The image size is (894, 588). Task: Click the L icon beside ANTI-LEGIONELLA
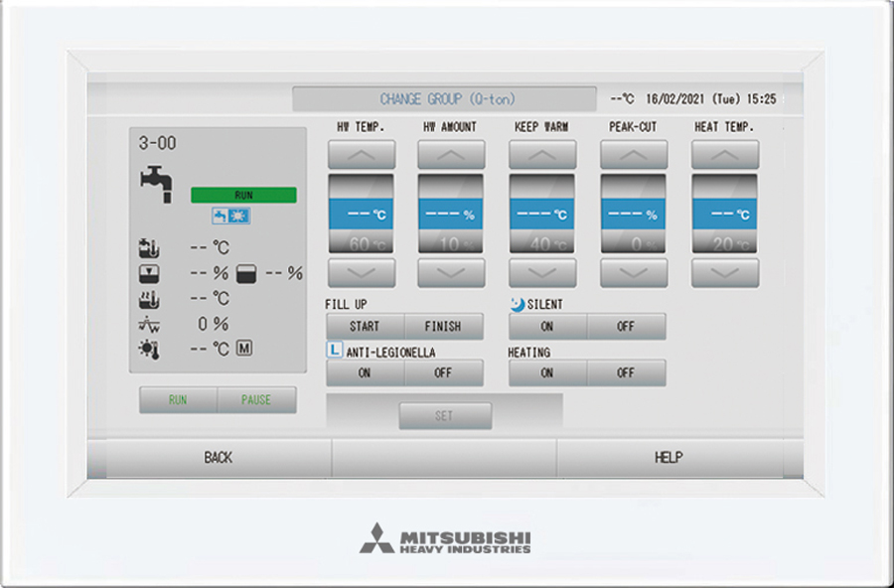[336, 352]
